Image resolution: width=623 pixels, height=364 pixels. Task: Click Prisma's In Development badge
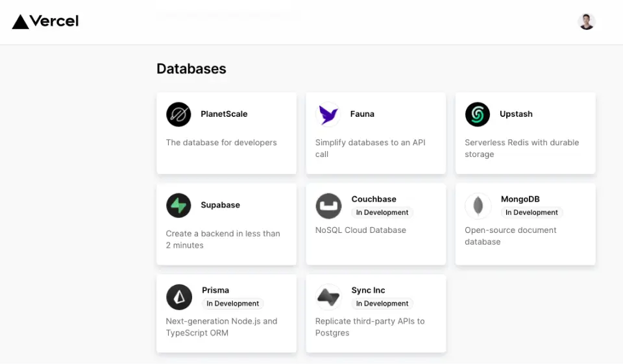[232, 303]
